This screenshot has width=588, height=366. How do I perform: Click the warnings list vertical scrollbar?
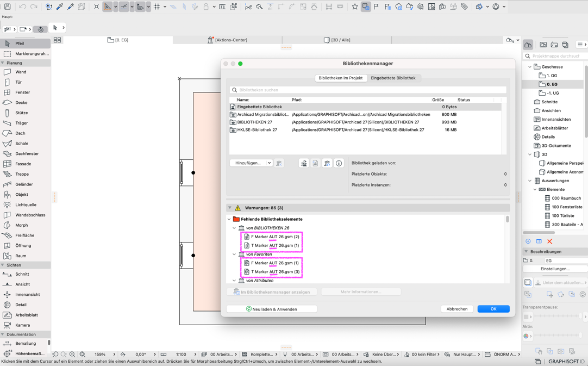(x=508, y=219)
